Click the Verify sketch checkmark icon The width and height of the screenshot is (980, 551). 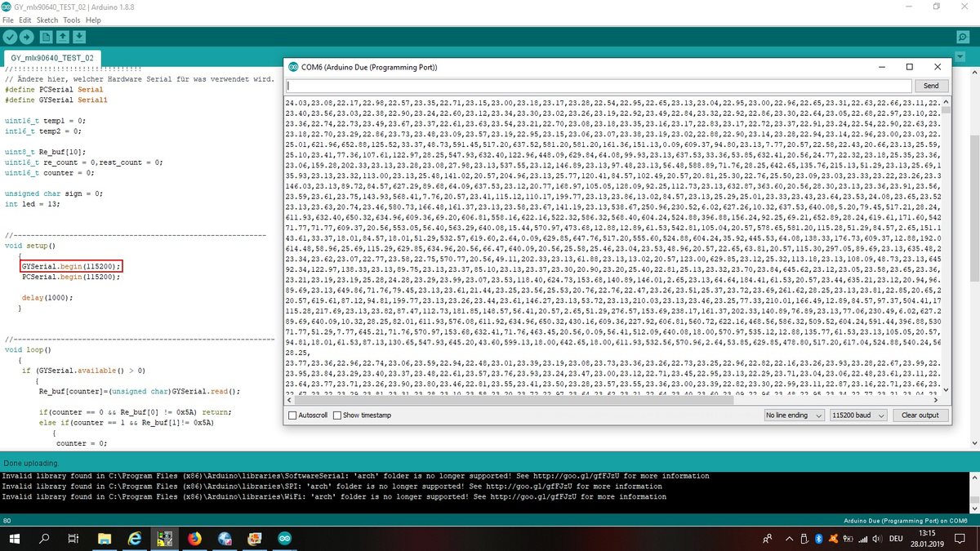coord(10,37)
